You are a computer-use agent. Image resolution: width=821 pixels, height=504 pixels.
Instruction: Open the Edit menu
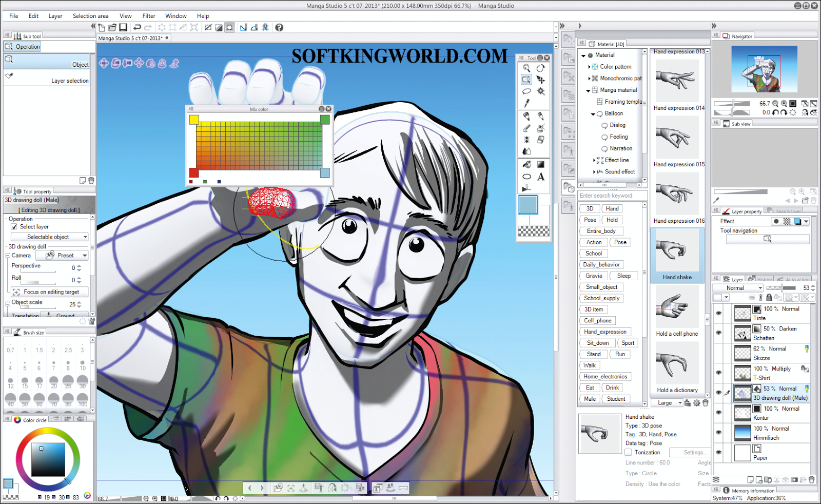tap(33, 16)
